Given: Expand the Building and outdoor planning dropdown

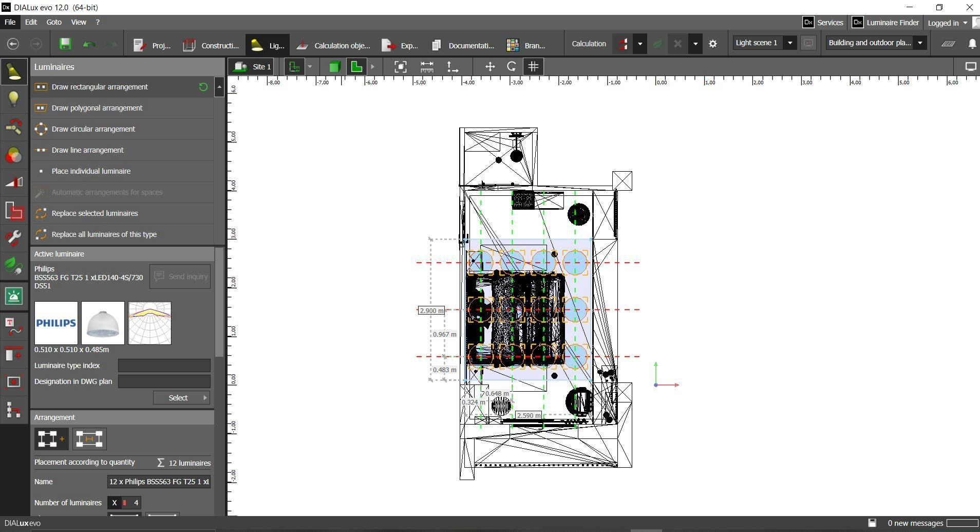Looking at the screenshot, I should [920, 43].
